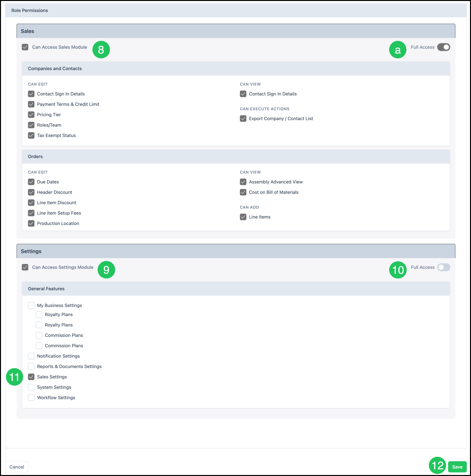Uncheck Sales Settings checkbox

pyautogui.click(x=31, y=377)
